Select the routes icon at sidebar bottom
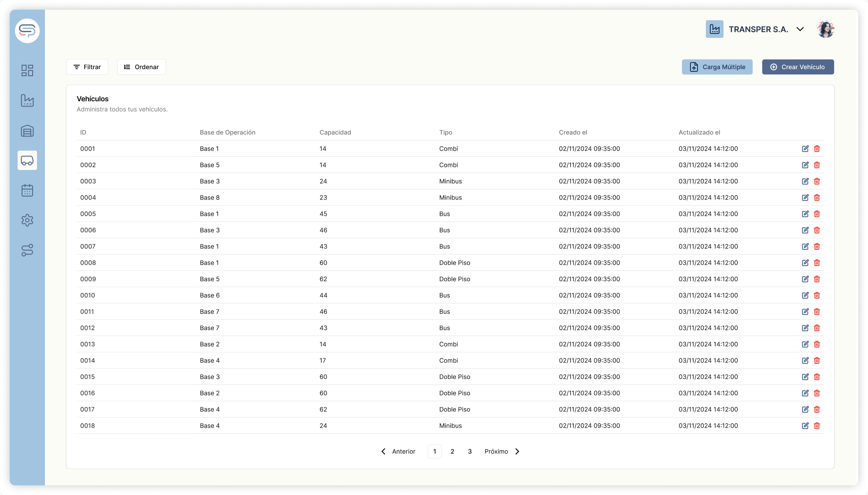 (27, 250)
